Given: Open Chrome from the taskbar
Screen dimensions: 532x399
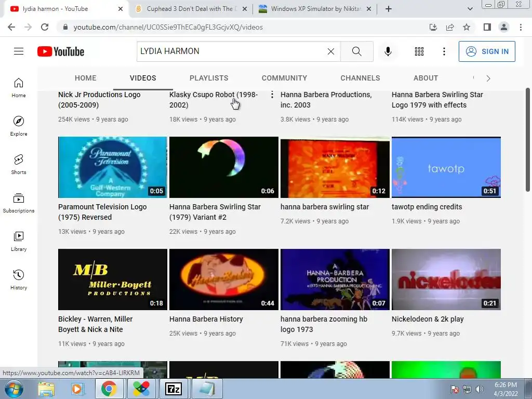Looking at the screenshot, I should pos(109,389).
